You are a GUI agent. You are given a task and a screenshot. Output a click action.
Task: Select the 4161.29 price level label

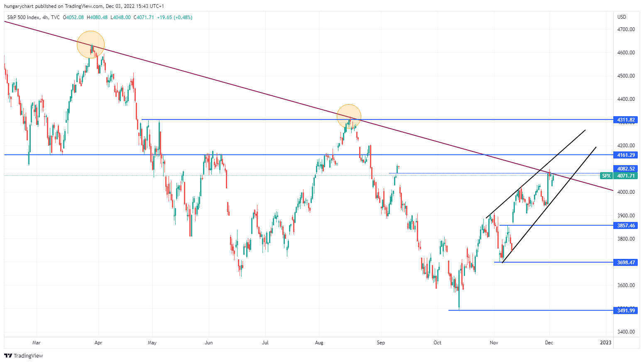[x=626, y=155]
